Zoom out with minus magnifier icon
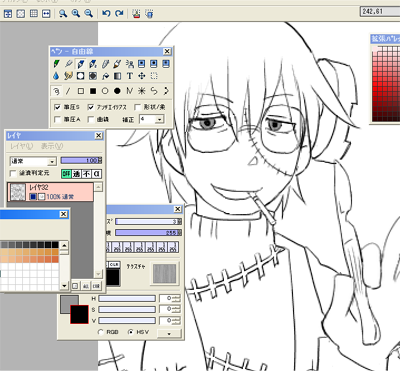 (x=88, y=13)
